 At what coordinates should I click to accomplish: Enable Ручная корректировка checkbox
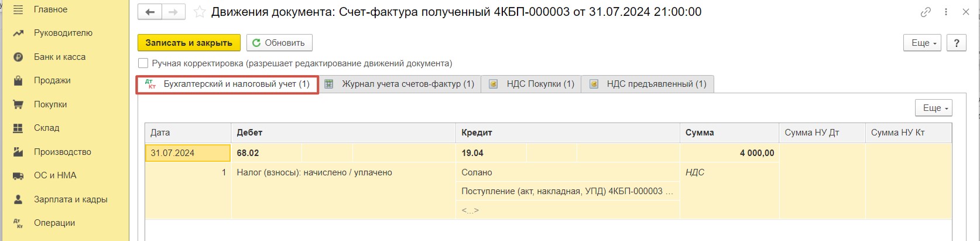[143, 63]
